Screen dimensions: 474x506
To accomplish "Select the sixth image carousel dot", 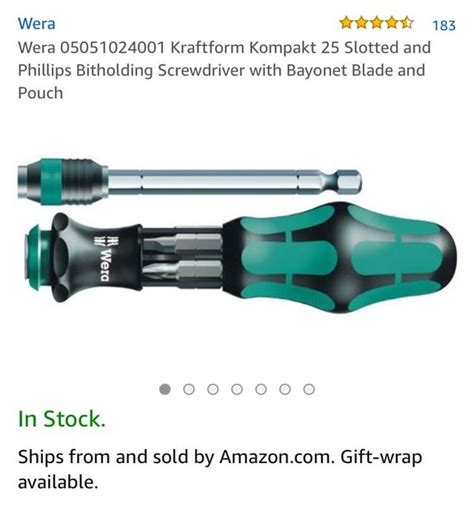I will click(x=285, y=389).
